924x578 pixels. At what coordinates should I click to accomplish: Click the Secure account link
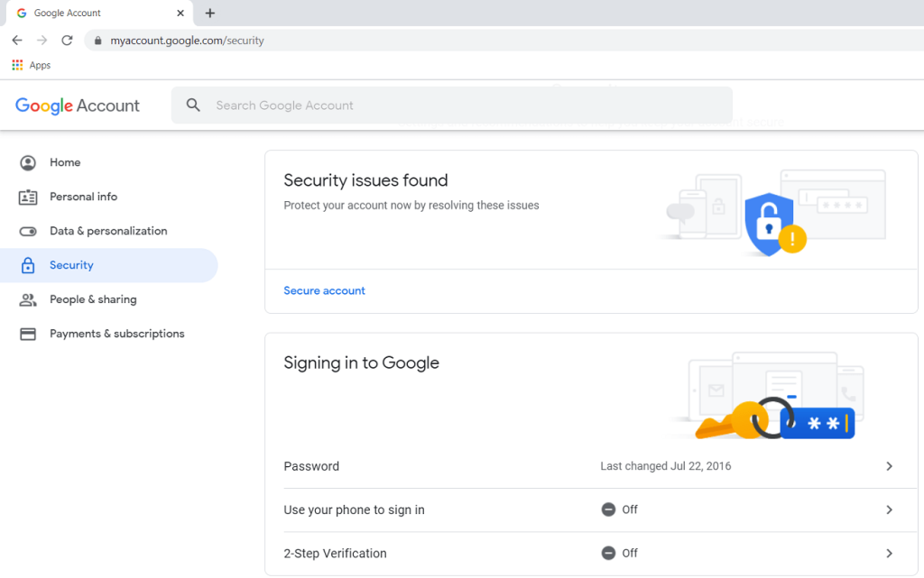[324, 290]
